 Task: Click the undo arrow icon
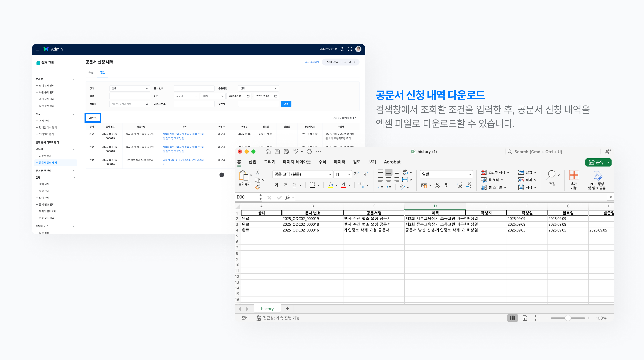pyautogui.click(x=296, y=152)
